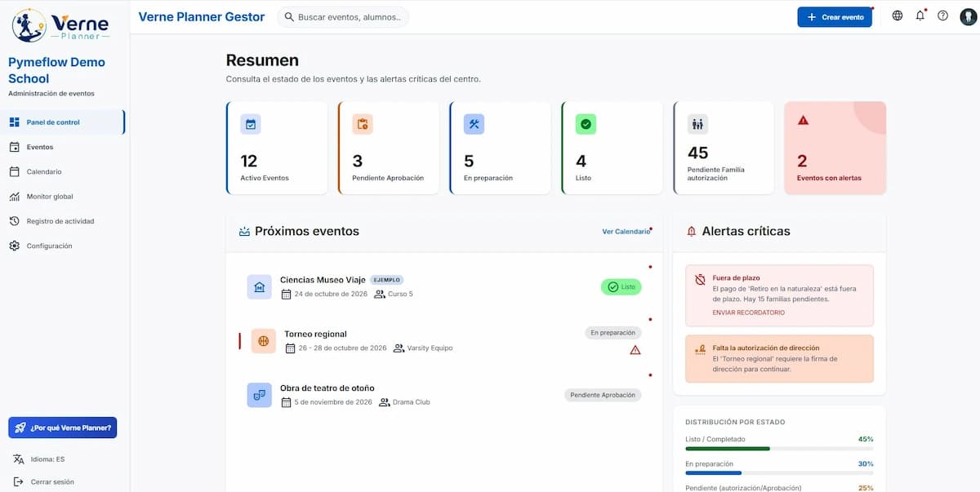Click the EJEMPLO tag
Image resolution: width=980 pixels, height=492 pixels.
coord(387,280)
